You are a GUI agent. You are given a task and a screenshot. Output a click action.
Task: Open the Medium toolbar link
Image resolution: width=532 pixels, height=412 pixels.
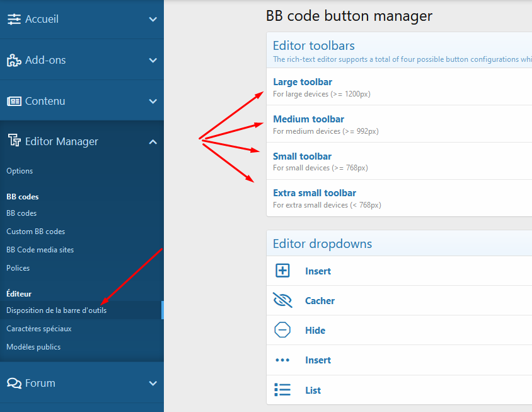pyautogui.click(x=308, y=119)
